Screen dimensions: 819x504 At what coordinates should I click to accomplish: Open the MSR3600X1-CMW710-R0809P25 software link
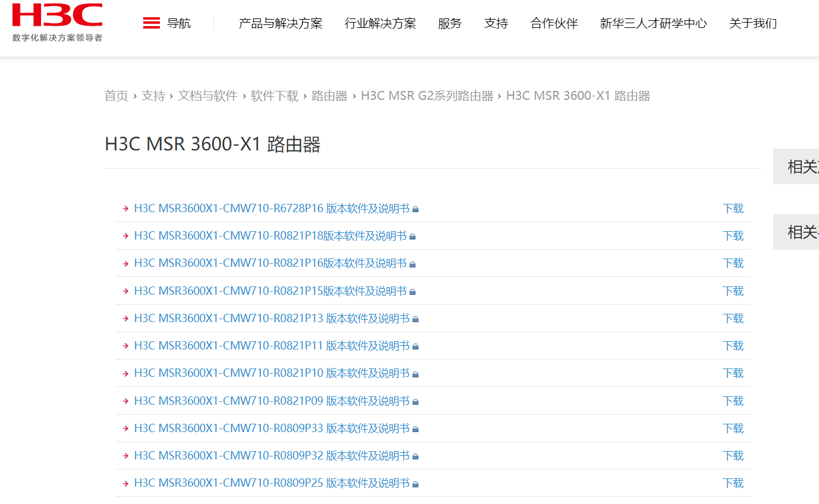(x=272, y=483)
